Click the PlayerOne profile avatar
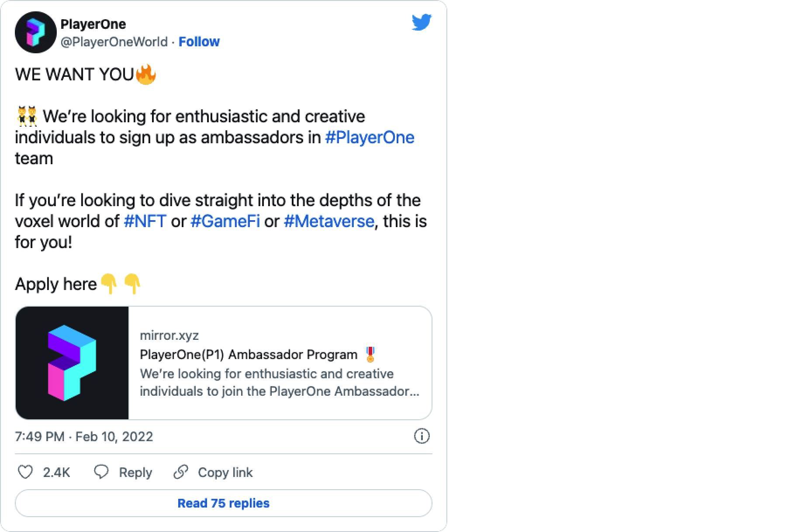Screen dimensions: 788x532 tap(35, 33)
